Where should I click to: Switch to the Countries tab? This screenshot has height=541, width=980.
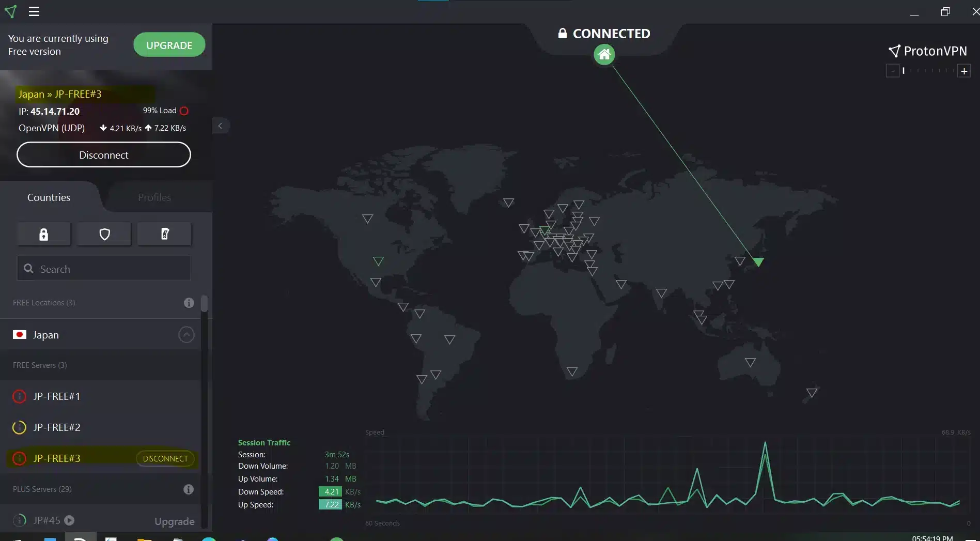(x=49, y=197)
